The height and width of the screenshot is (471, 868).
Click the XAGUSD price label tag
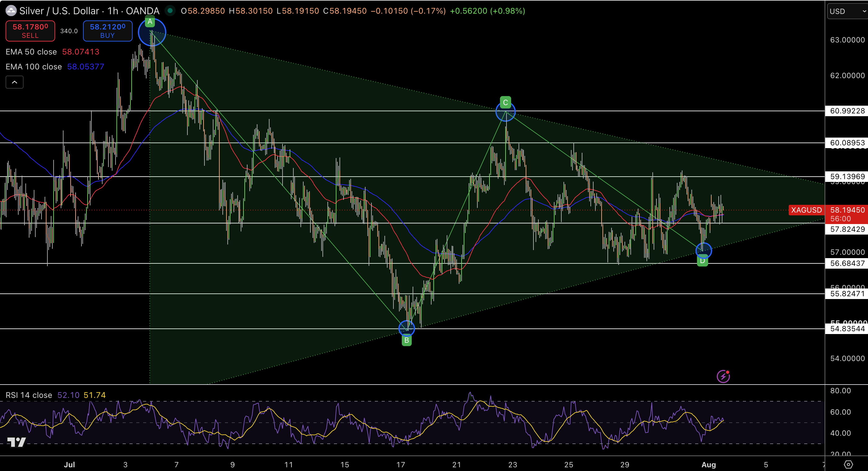pyautogui.click(x=807, y=210)
